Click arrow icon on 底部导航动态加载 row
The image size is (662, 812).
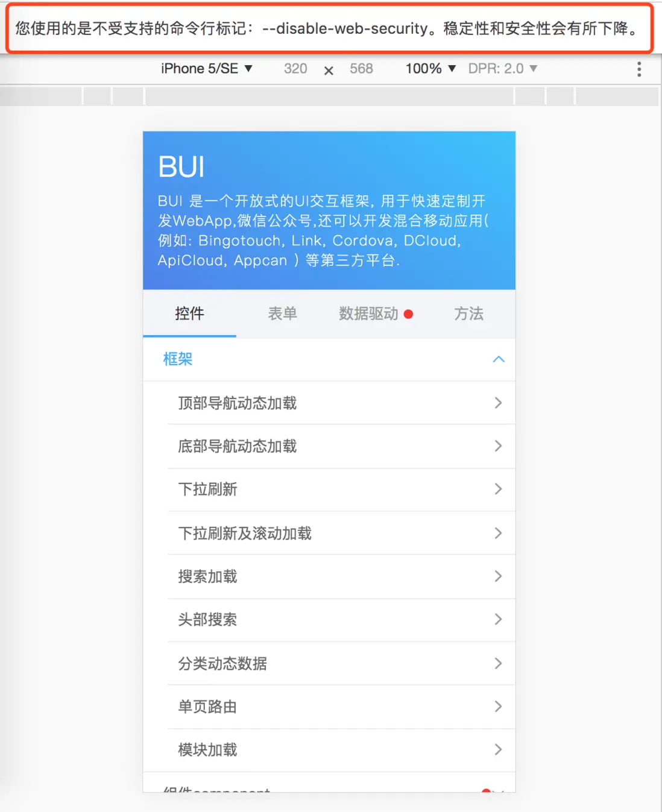pos(498,446)
